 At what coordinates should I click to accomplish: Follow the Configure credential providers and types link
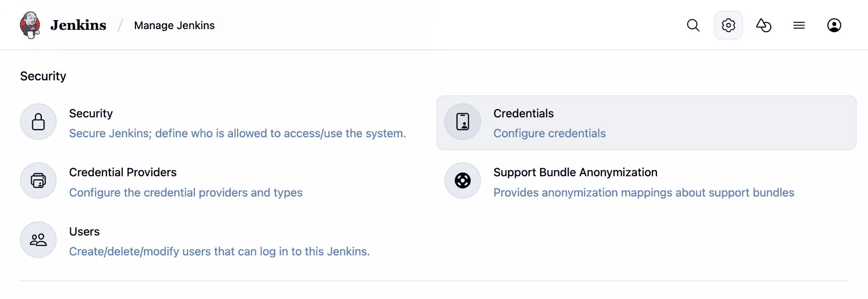[186, 192]
